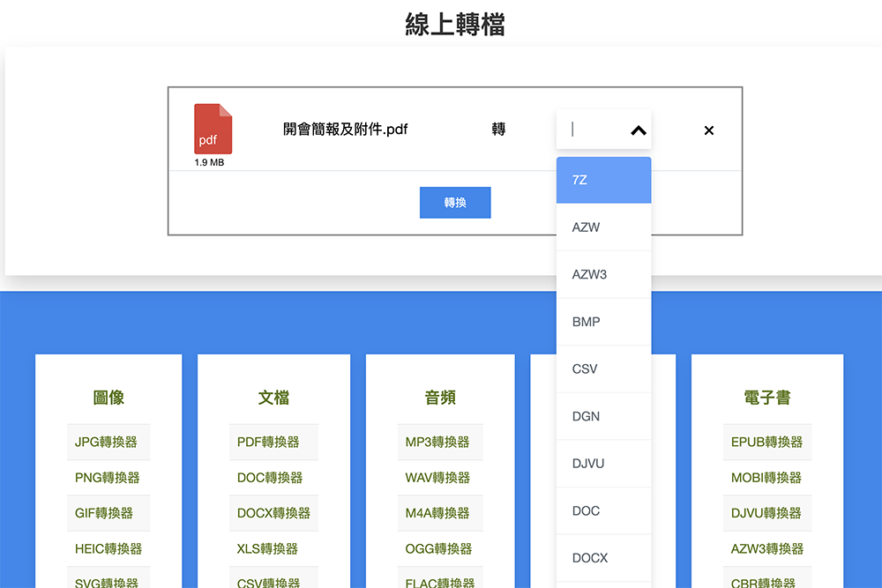Open the EPUB轉換器 link
Image resolution: width=882 pixels, height=588 pixels.
(x=766, y=442)
